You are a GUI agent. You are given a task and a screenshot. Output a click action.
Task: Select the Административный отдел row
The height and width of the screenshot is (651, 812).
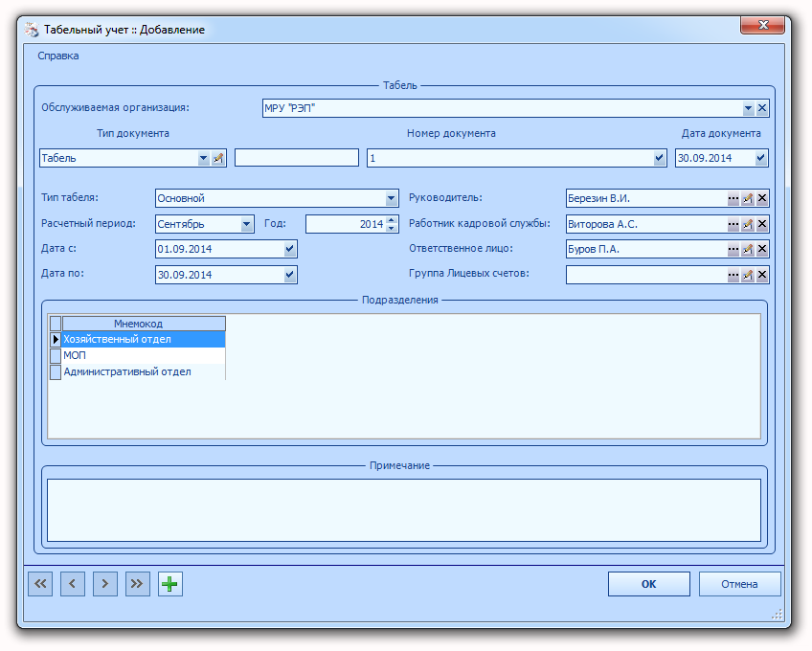click(x=144, y=371)
